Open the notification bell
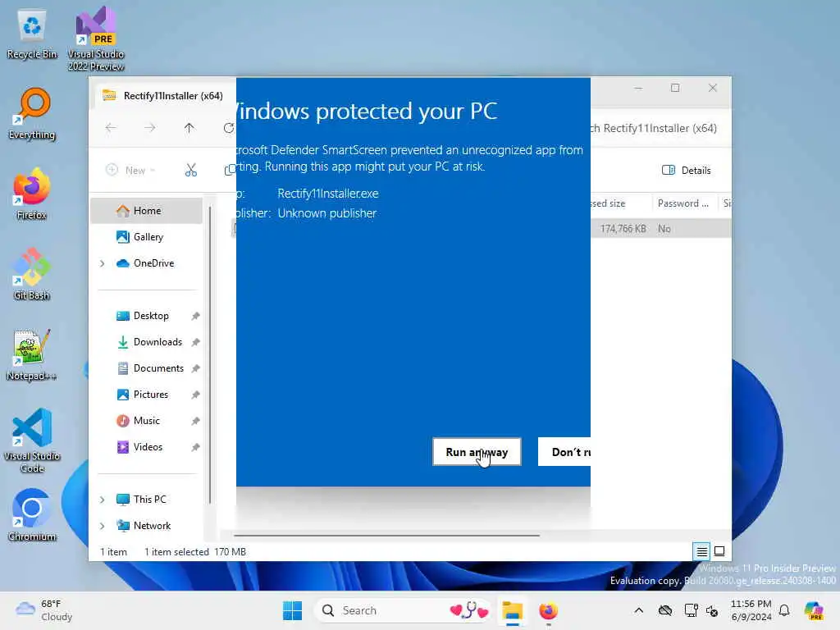The height and width of the screenshot is (630, 840). pos(784,610)
